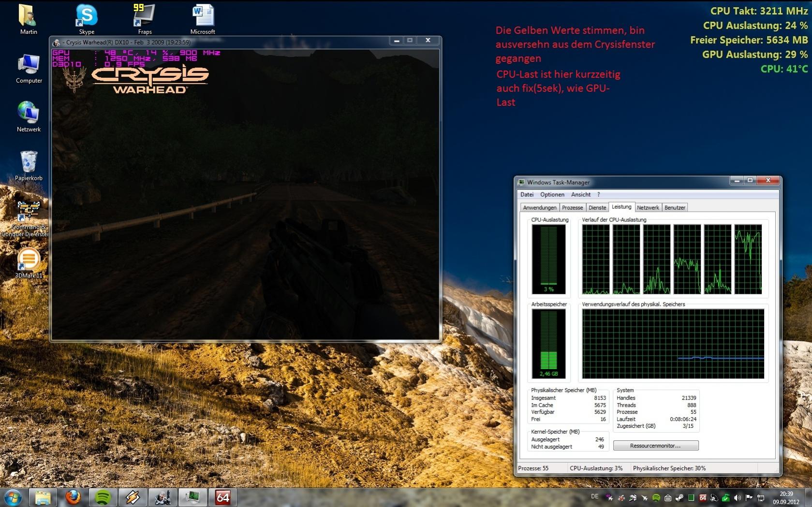Image resolution: width=812 pixels, height=507 pixels.
Task: Click the green checkmark tray icon
Action: (x=726, y=497)
